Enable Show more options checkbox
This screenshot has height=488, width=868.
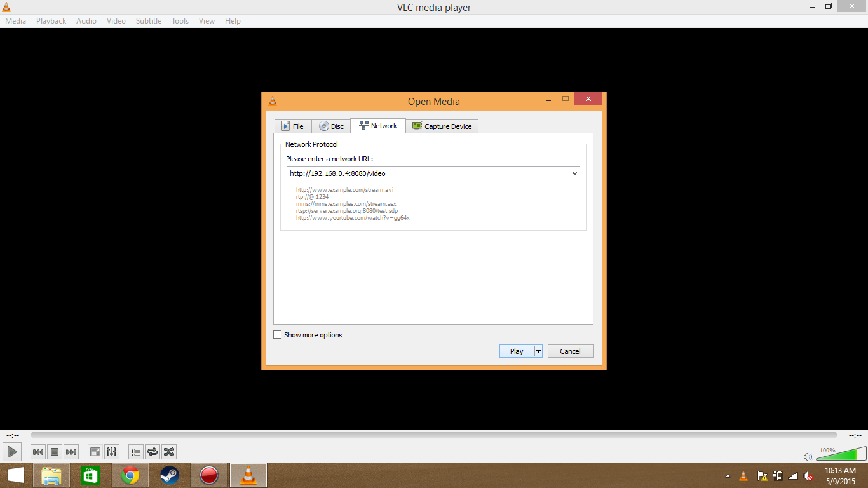pos(277,335)
